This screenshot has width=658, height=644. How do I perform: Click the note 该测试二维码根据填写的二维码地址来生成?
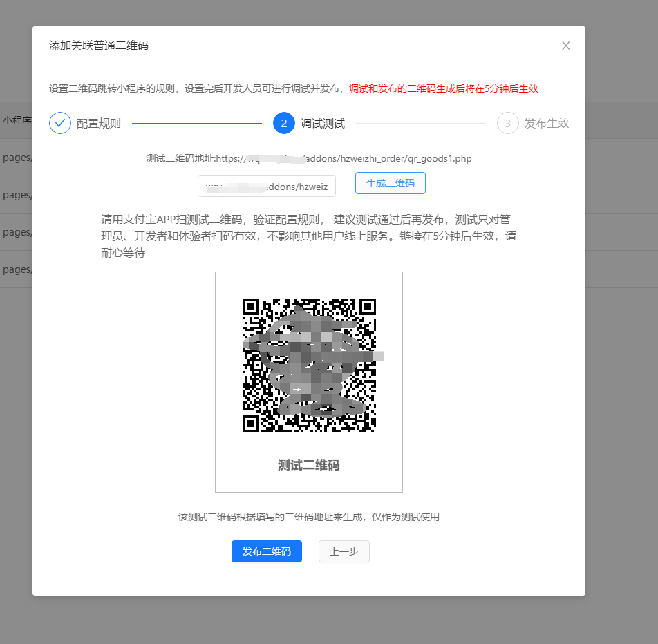tap(309, 517)
